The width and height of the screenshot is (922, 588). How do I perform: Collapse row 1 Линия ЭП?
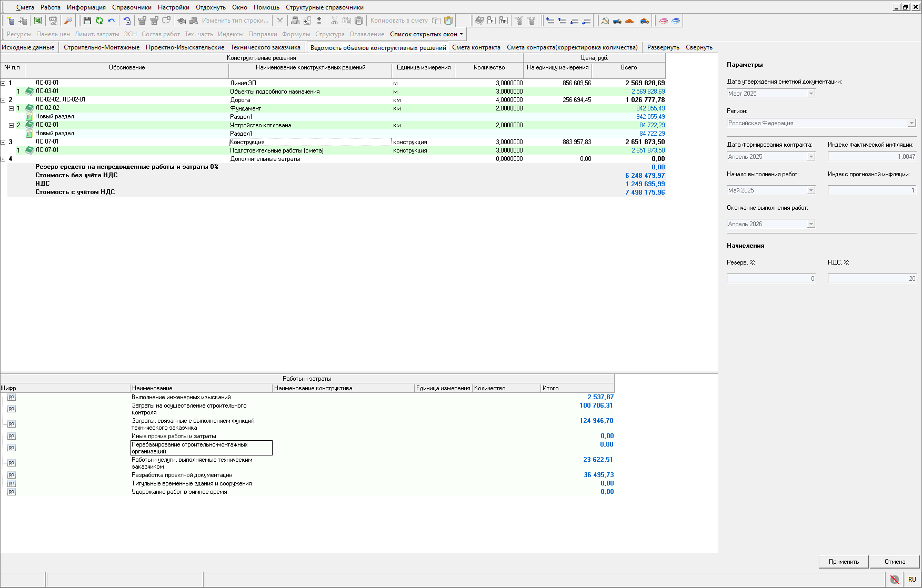[3, 83]
